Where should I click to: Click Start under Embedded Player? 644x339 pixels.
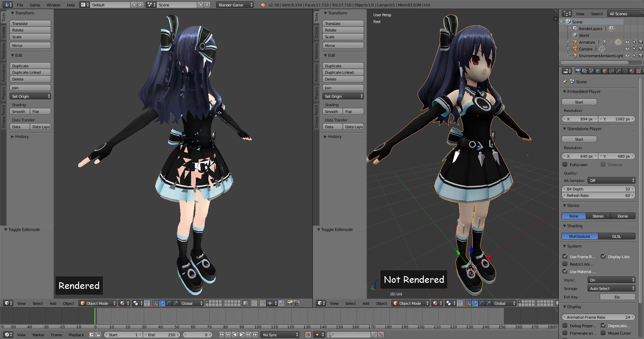[x=579, y=102]
